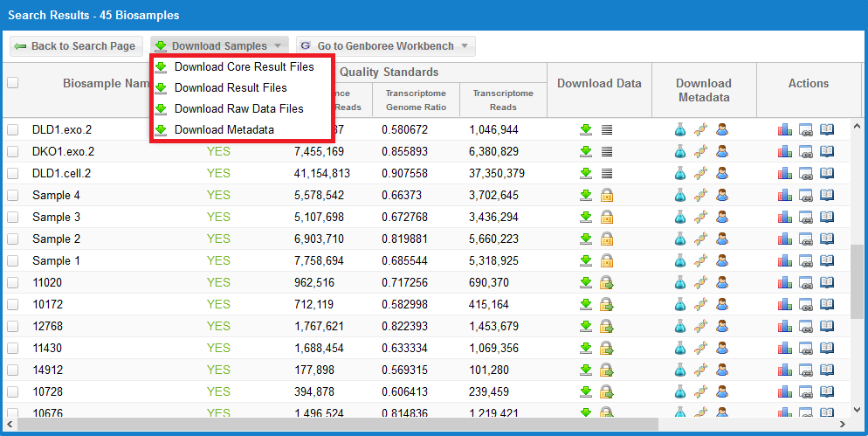Tick the checkbox for Sample 4
Image resolution: width=868 pixels, height=436 pixels.
[13, 195]
